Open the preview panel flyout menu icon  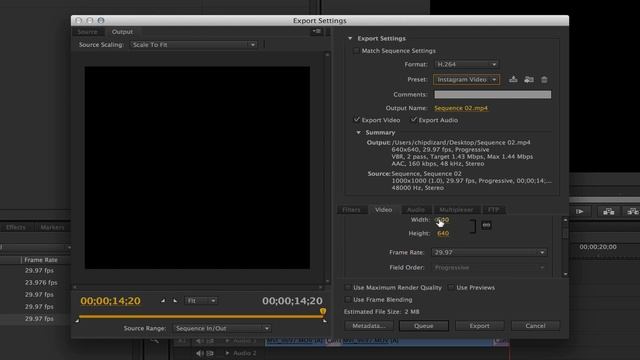point(317,31)
